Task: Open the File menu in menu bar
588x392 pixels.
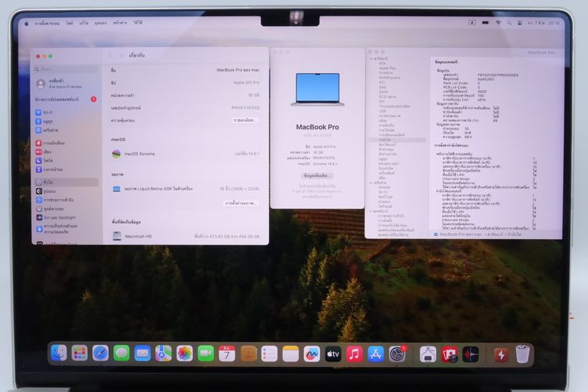Action: point(69,24)
